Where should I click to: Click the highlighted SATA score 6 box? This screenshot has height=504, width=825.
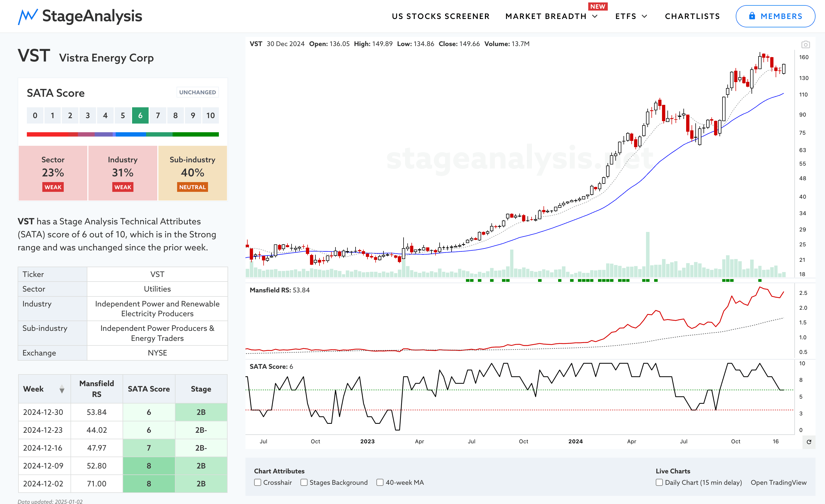[140, 115]
